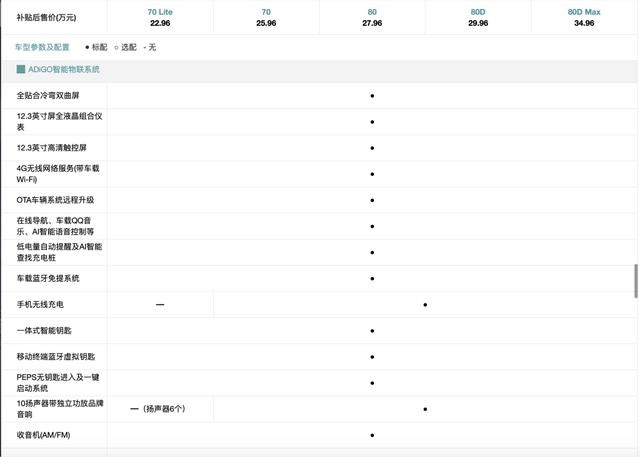Select the 全贴合冷弯双曲屏 row label
Viewport: 640px width, 457px height.
pos(48,95)
